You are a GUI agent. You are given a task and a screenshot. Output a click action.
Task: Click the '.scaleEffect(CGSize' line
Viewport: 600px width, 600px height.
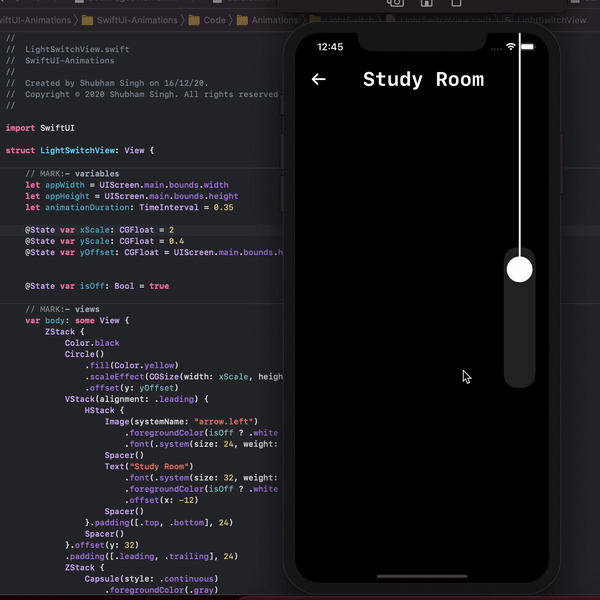click(x=184, y=377)
